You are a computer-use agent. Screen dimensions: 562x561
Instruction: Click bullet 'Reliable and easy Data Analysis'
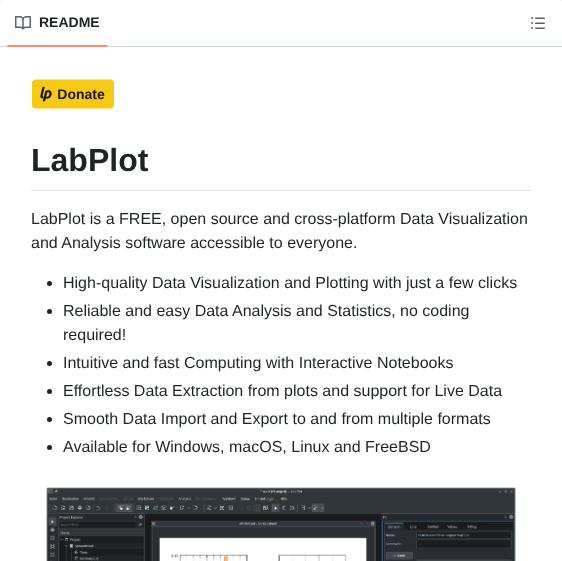266,323
